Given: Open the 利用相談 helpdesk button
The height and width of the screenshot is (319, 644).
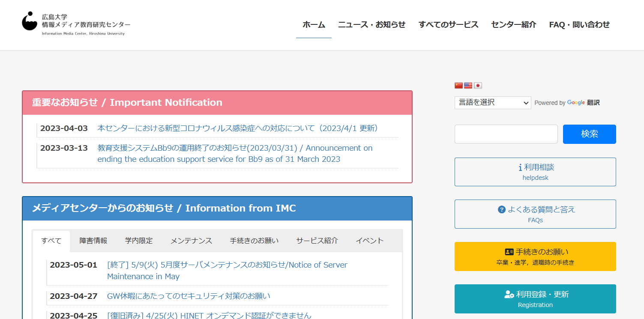Looking at the screenshot, I should (535, 172).
